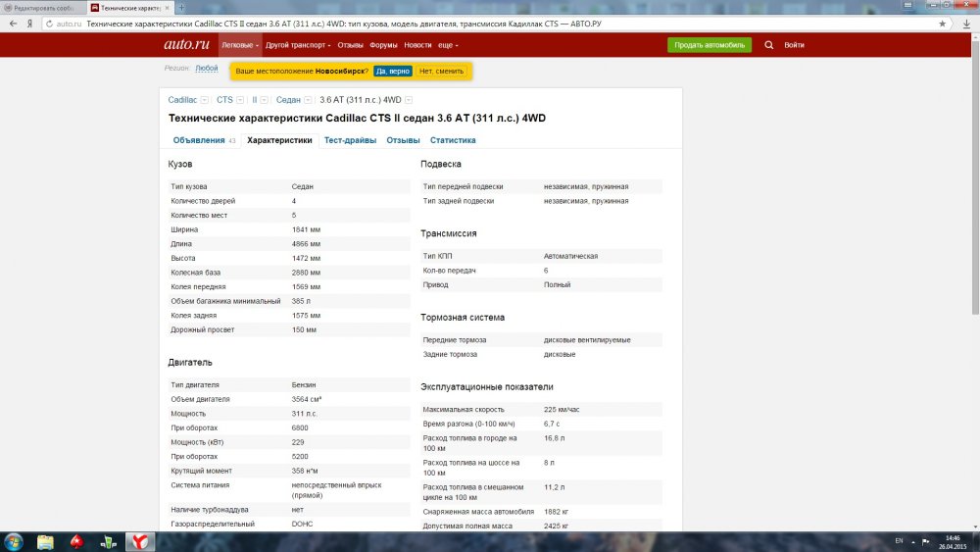Confirm location with Да, верно button
The image size is (980, 552).
392,72
